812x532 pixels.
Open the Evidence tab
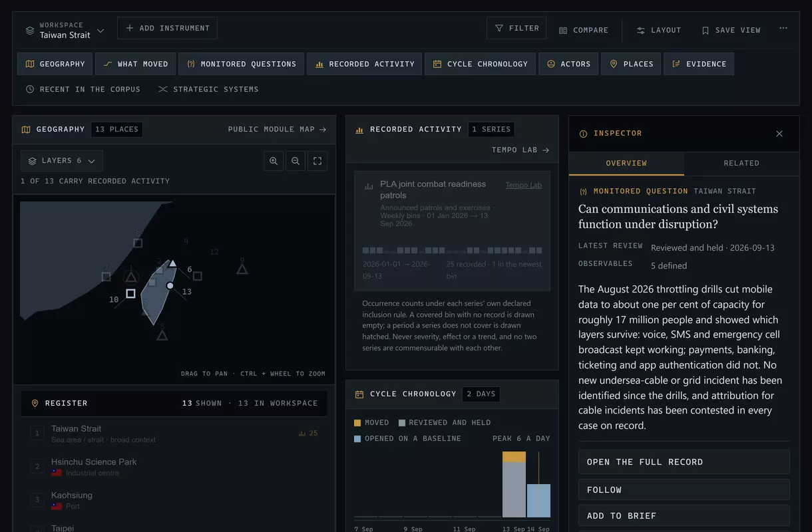(699, 64)
